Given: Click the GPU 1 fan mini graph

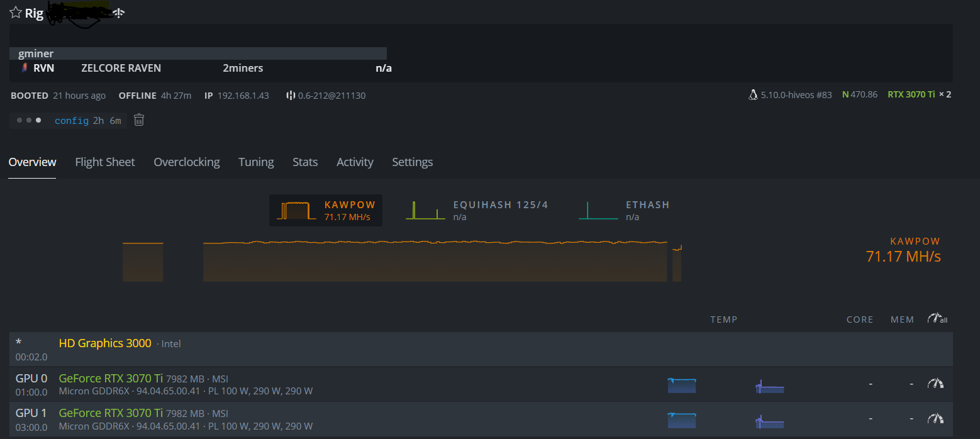Looking at the screenshot, I should 769,420.
